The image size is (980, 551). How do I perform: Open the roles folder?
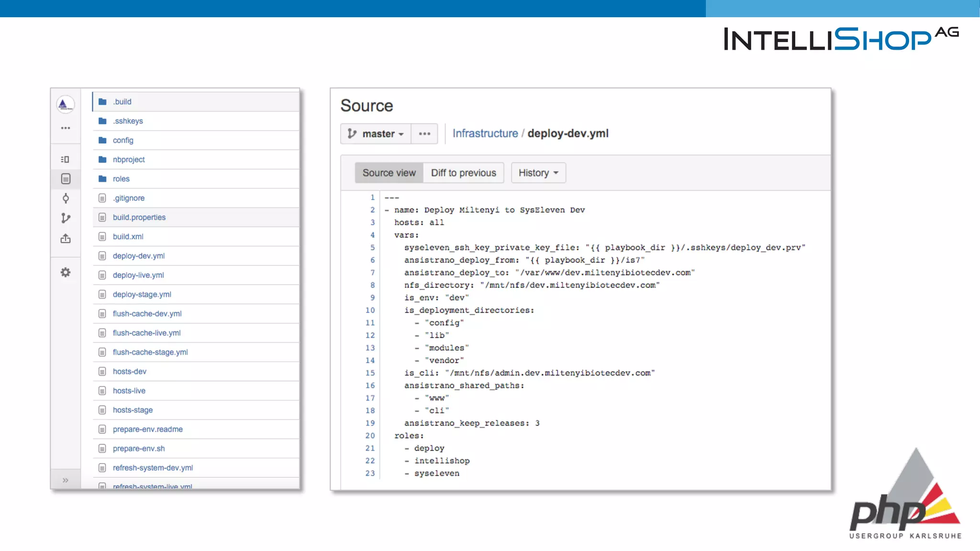point(121,179)
